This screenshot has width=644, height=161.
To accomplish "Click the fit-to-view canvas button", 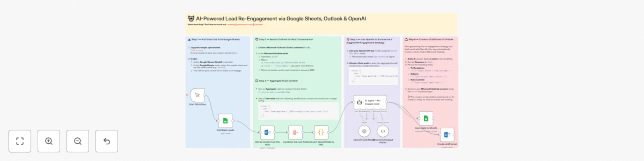I will click(20, 141).
